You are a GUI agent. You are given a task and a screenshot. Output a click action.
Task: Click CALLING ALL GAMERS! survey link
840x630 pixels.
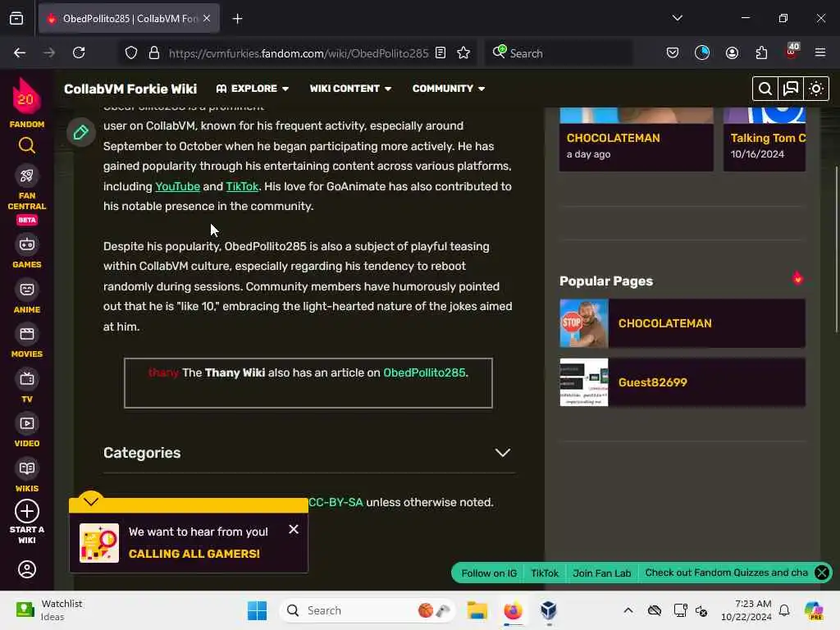coord(194,554)
